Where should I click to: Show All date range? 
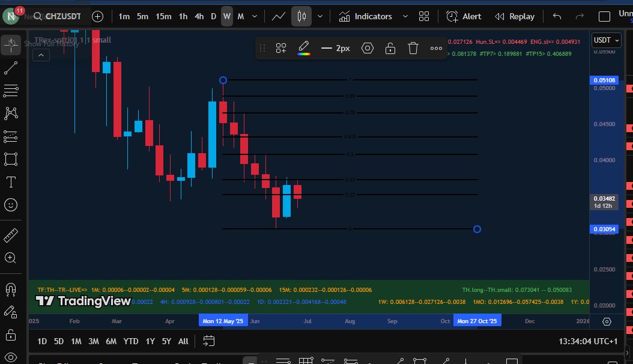183,341
